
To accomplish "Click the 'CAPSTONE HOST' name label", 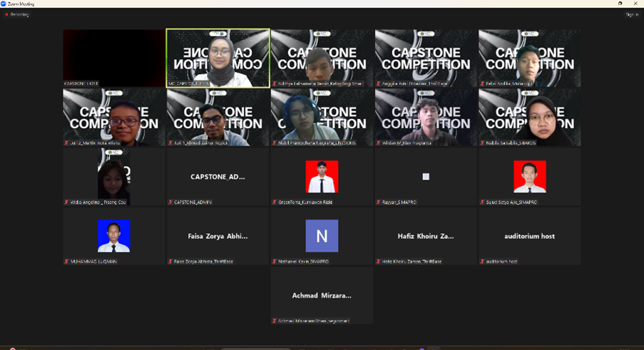I will pos(81,83).
